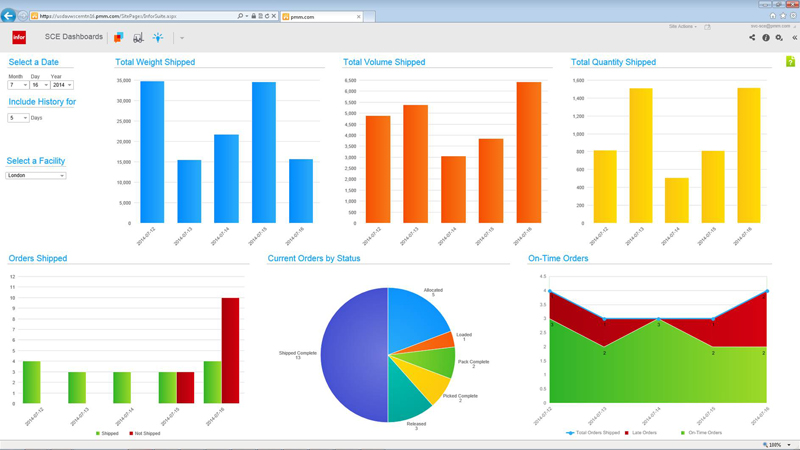Click the SCE Dashboards title link
The width and height of the screenshot is (800, 450).
tap(74, 37)
